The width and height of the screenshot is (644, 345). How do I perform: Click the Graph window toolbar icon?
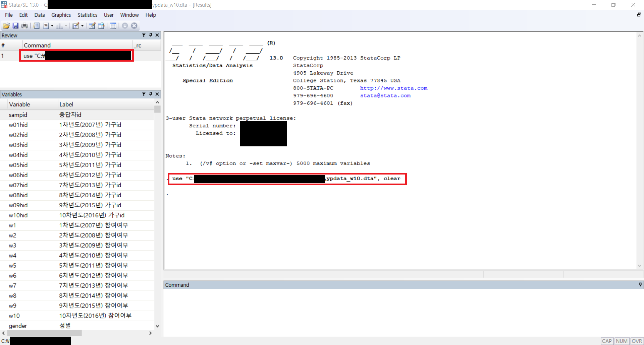click(59, 26)
